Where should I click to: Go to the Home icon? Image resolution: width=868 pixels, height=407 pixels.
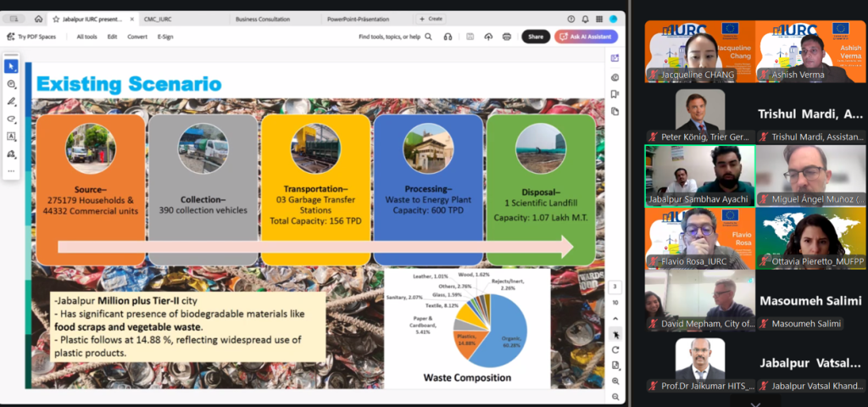[x=39, y=18]
